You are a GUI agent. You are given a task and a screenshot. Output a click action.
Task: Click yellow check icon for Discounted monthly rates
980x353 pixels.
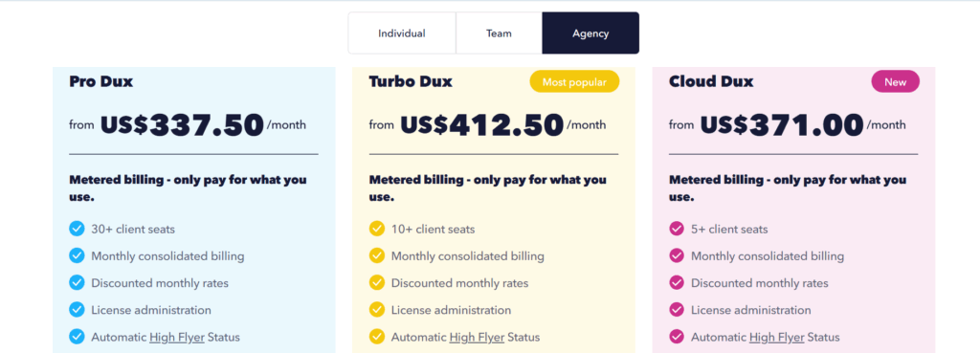coord(376,283)
